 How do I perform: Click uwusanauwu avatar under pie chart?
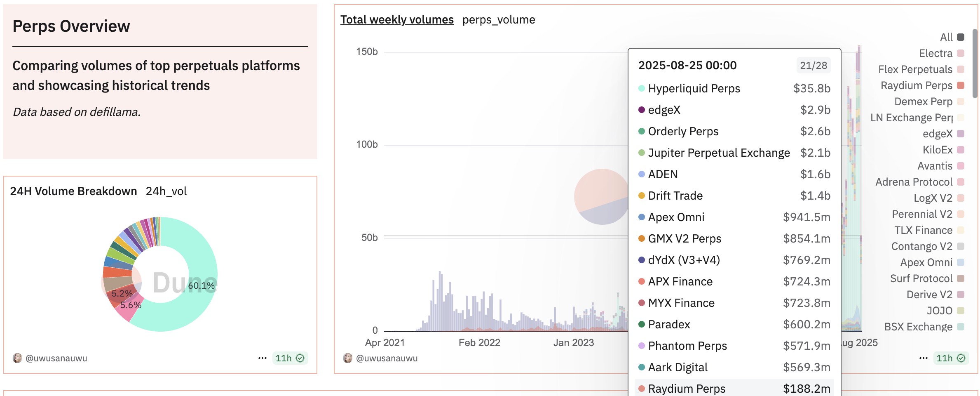point(17,358)
